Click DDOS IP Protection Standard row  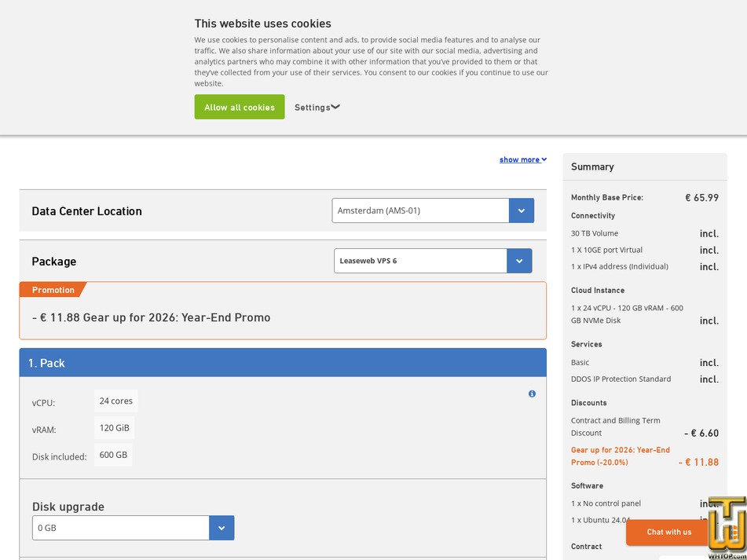click(x=645, y=379)
